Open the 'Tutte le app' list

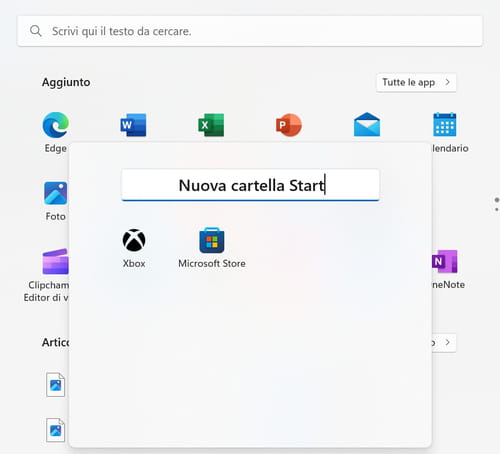[x=416, y=82]
